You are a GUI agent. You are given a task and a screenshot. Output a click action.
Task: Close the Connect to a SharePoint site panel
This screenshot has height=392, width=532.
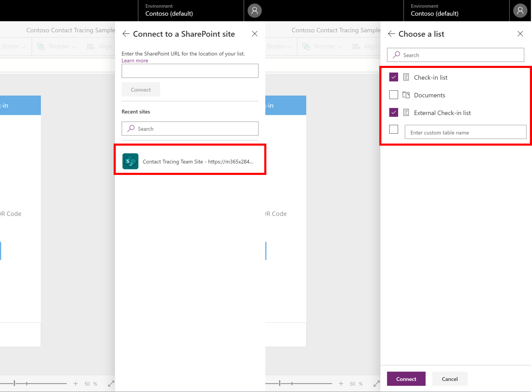coord(255,34)
